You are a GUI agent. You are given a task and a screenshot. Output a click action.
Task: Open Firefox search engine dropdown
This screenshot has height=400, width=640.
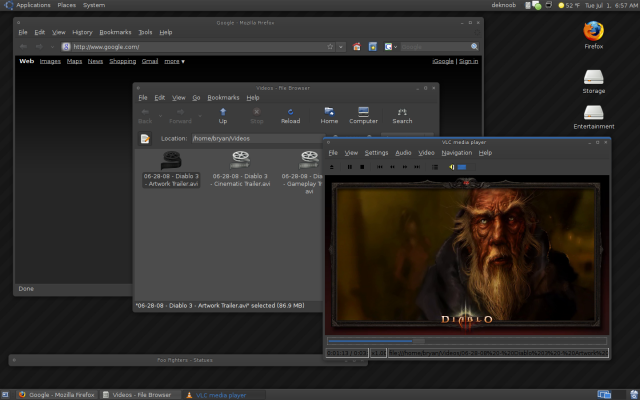coord(391,47)
